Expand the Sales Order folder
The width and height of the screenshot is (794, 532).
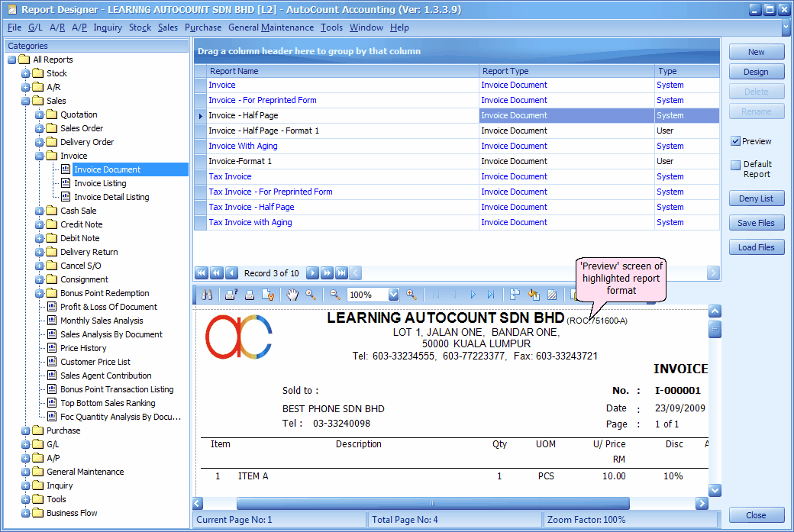point(39,128)
